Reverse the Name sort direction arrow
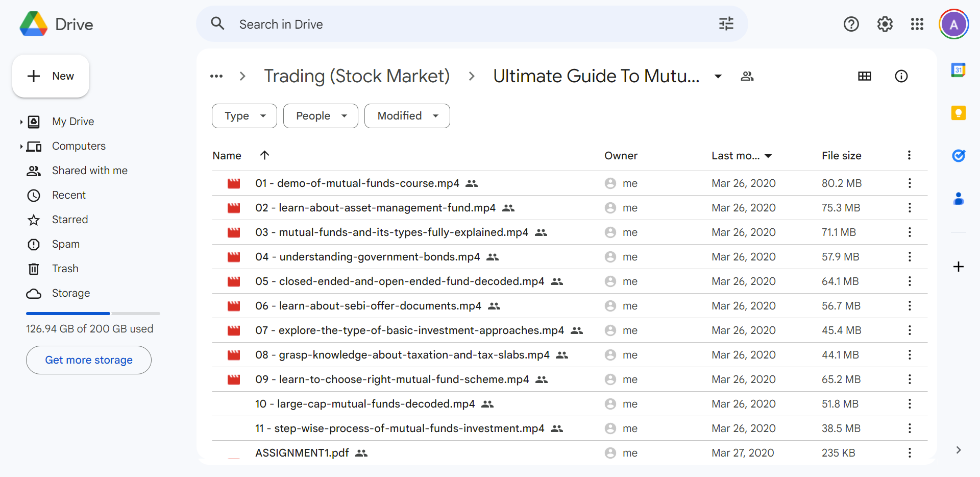The width and height of the screenshot is (980, 477). coord(264,155)
